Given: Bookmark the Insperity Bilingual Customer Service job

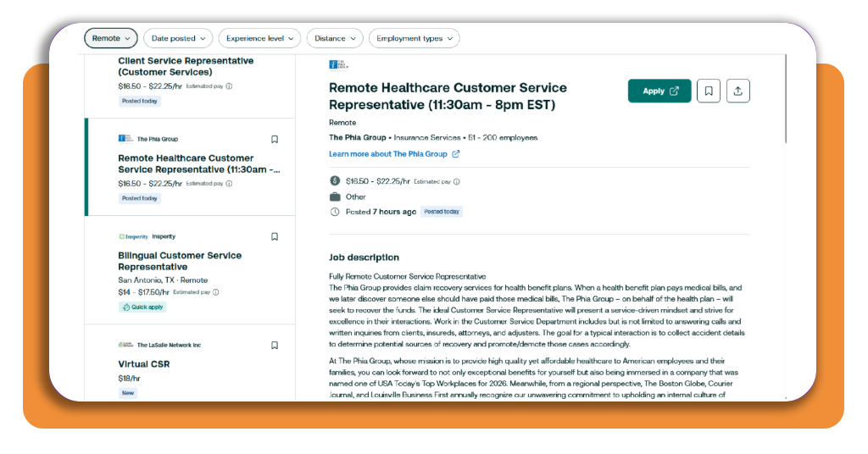Looking at the screenshot, I should (275, 236).
